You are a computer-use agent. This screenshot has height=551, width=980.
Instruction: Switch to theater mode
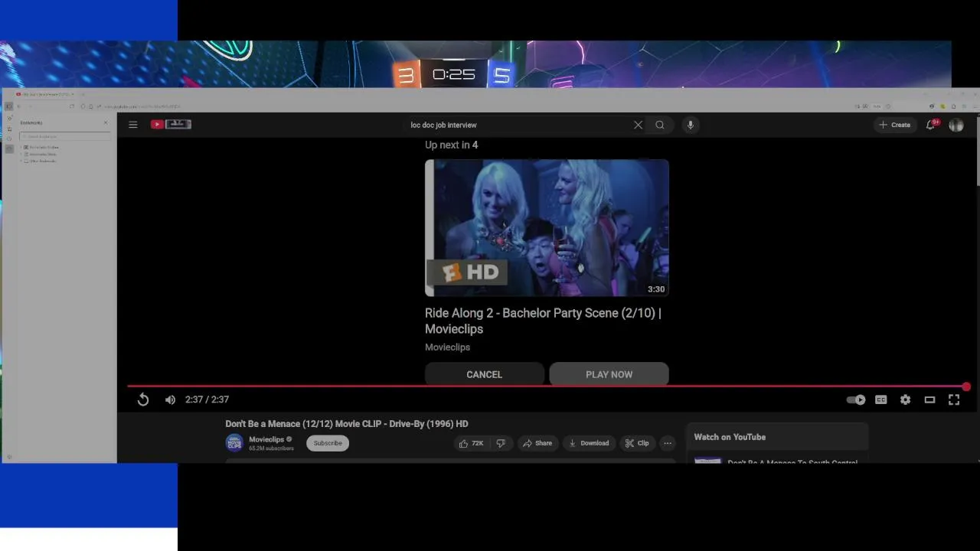pos(929,399)
